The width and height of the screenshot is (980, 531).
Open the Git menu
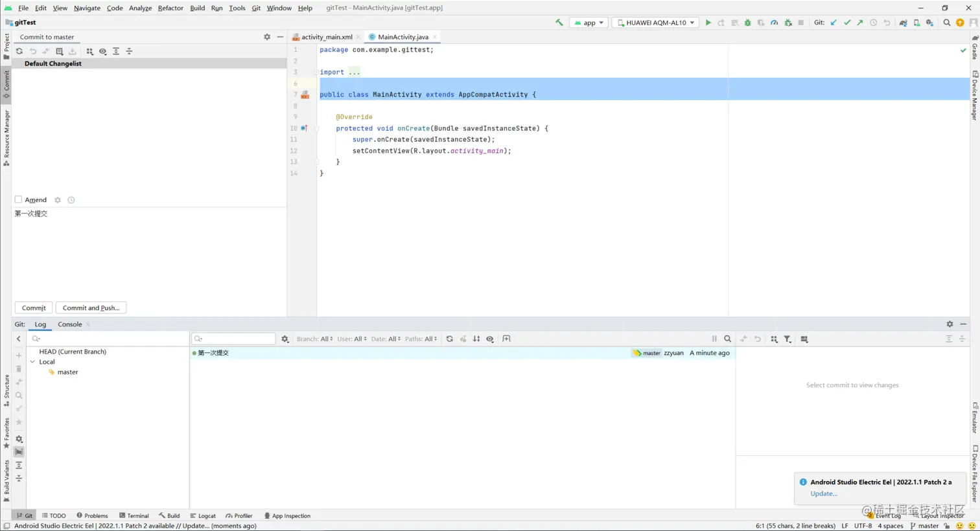click(x=256, y=8)
